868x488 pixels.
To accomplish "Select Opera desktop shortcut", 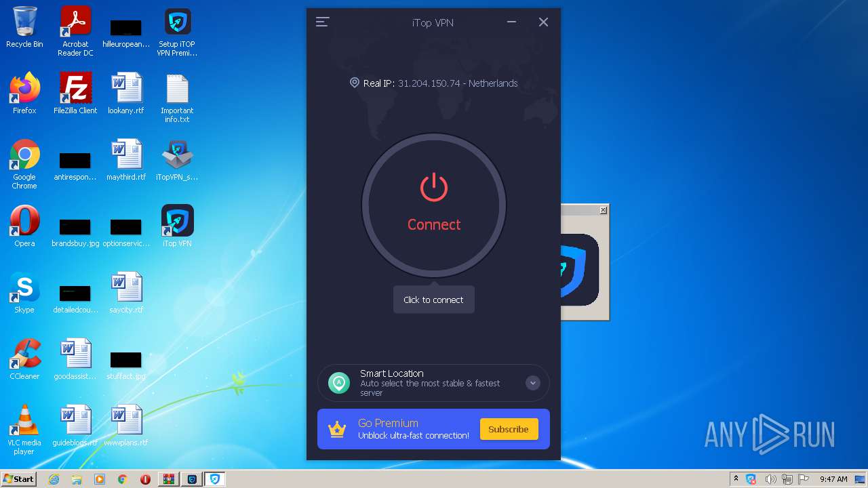I will point(24,226).
